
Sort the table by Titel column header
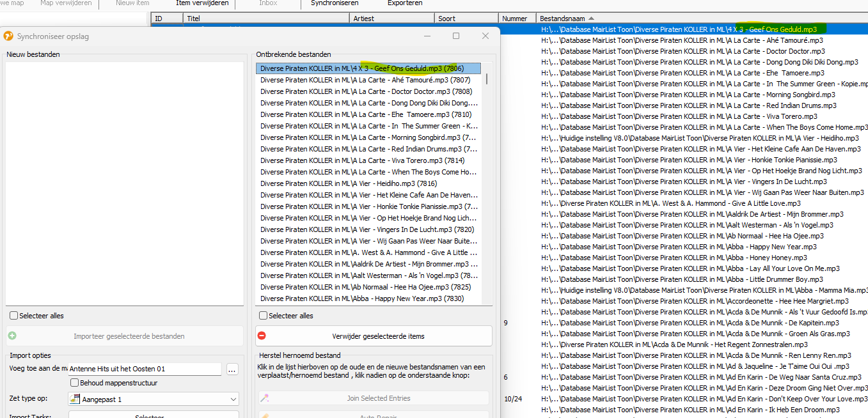point(266,19)
